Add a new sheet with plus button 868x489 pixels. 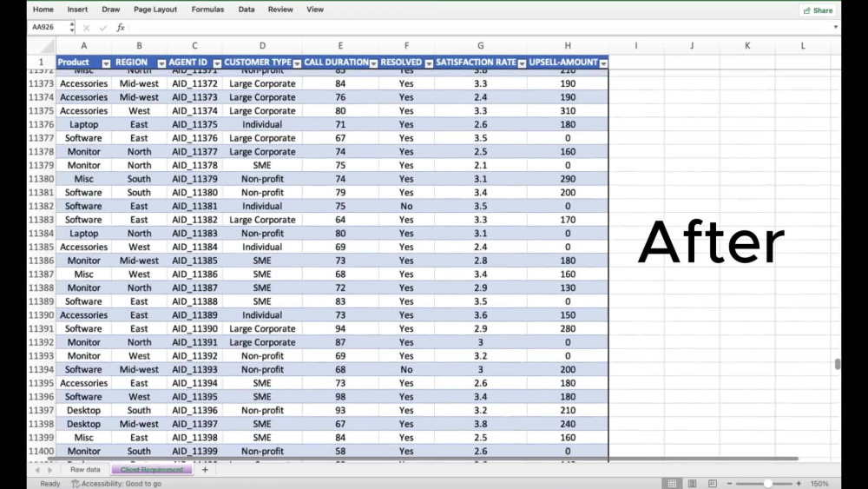pyautogui.click(x=205, y=470)
